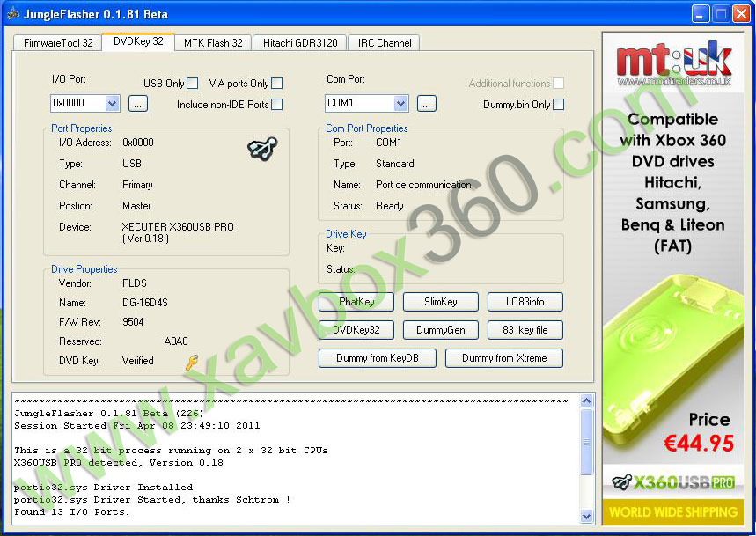Click the DVD Key status Verified
The width and height of the screenshot is (756, 536).
138,361
